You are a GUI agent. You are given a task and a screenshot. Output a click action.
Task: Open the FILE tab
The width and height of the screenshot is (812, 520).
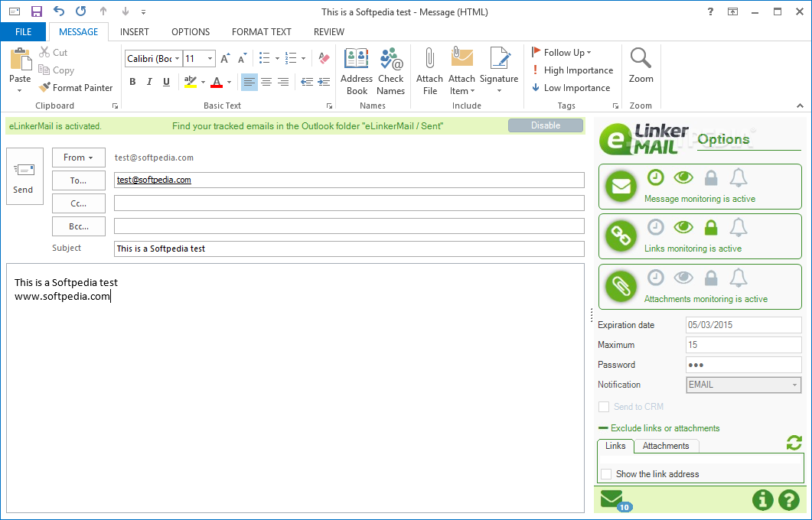click(23, 31)
